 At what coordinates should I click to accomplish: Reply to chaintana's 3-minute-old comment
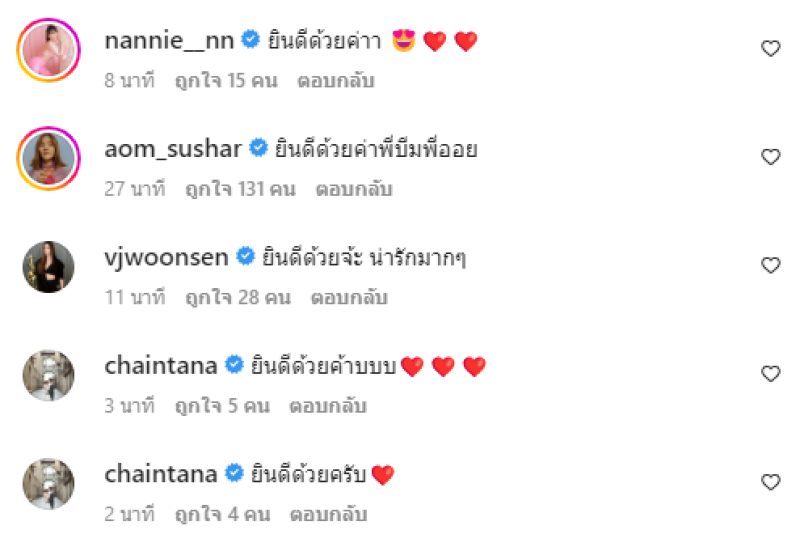pyautogui.click(x=328, y=406)
